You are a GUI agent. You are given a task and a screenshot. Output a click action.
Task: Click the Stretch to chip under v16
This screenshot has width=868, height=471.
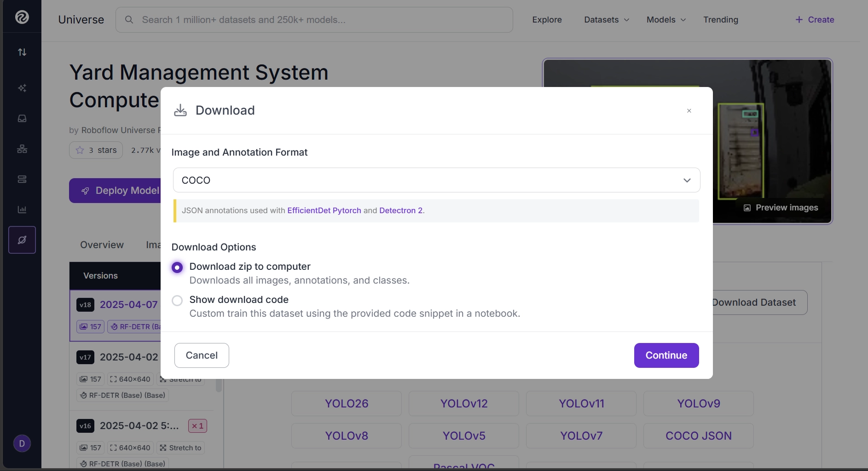[x=181, y=448]
